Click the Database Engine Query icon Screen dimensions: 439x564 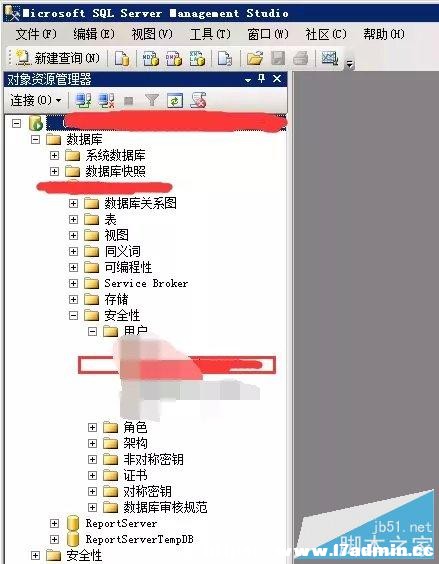(x=122, y=58)
